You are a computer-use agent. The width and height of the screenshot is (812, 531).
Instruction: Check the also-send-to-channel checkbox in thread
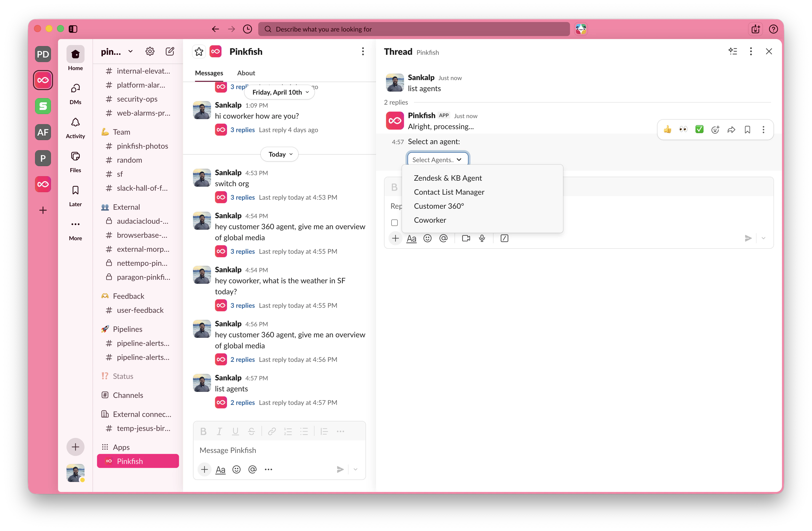pyautogui.click(x=394, y=222)
